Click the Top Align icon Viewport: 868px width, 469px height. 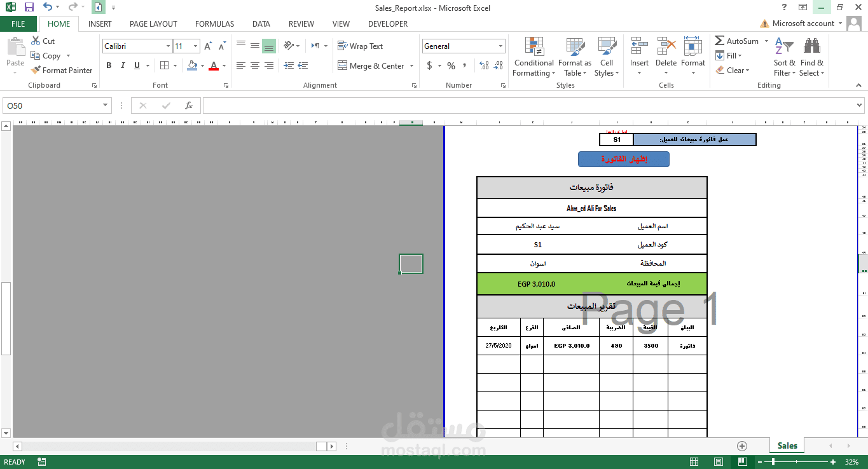point(241,46)
